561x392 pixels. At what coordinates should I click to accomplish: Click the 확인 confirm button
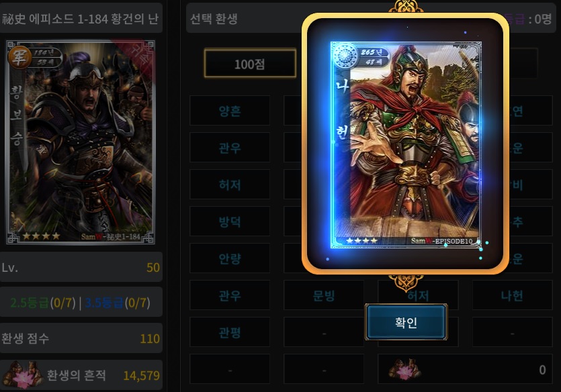tap(406, 322)
